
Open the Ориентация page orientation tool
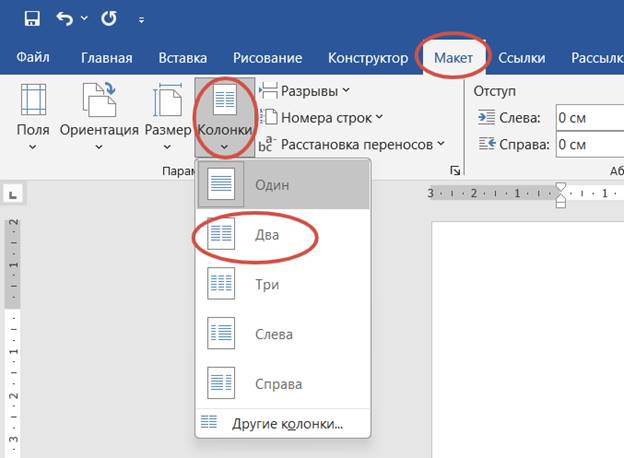point(98,116)
